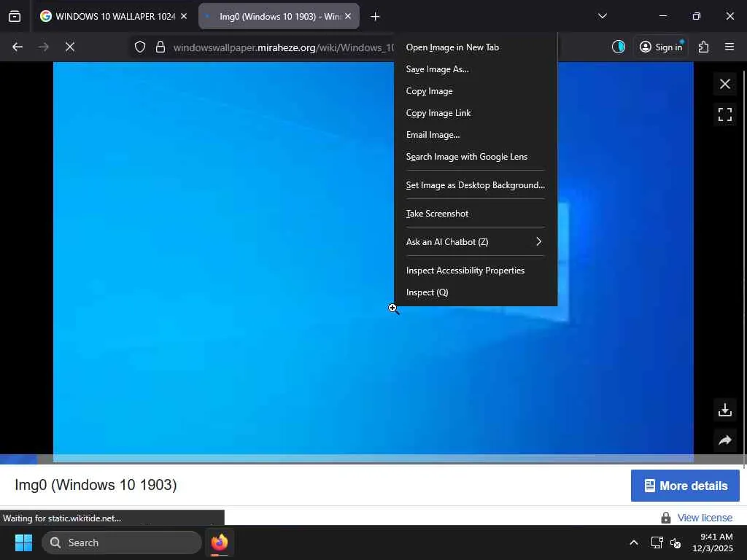Click the taskbar Search box
The height and width of the screenshot is (560, 747).
coord(122,542)
